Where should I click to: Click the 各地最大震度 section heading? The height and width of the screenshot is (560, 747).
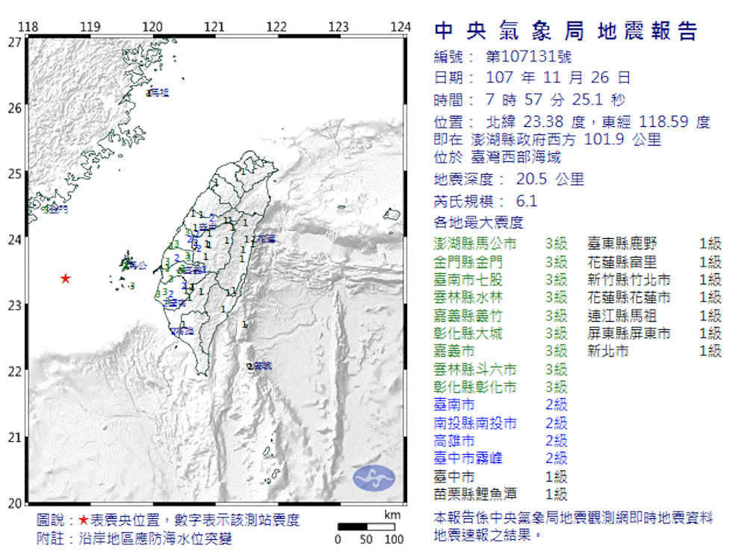479,223
